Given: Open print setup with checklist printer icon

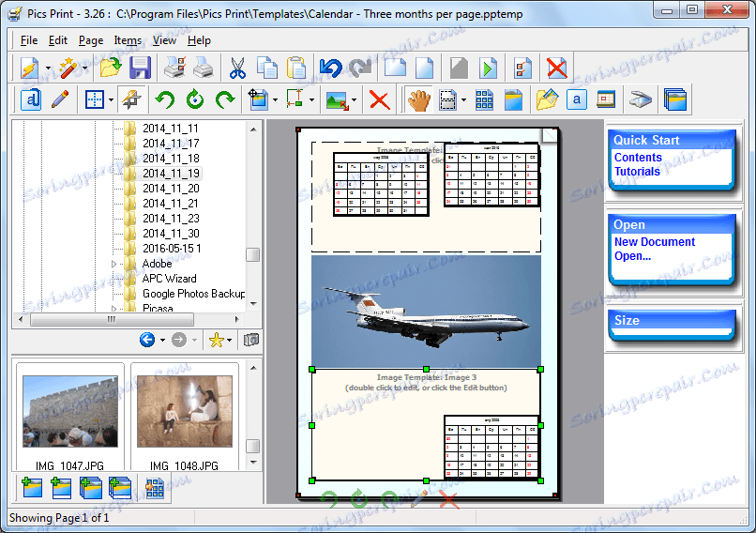Looking at the screenshot, I should point(174,68).
